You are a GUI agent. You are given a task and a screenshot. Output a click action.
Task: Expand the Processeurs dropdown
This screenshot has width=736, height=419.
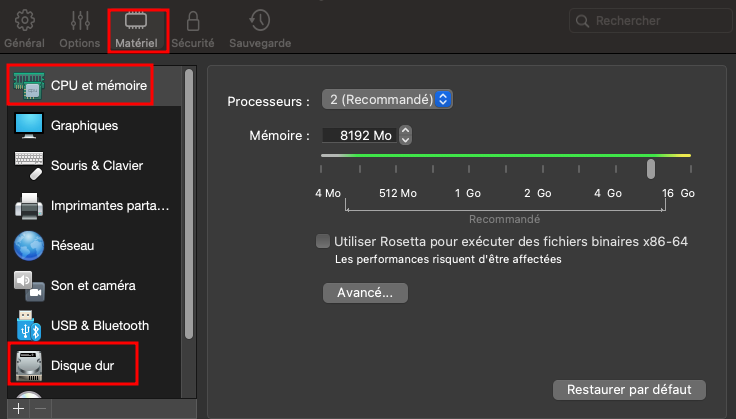pos(388,100)
